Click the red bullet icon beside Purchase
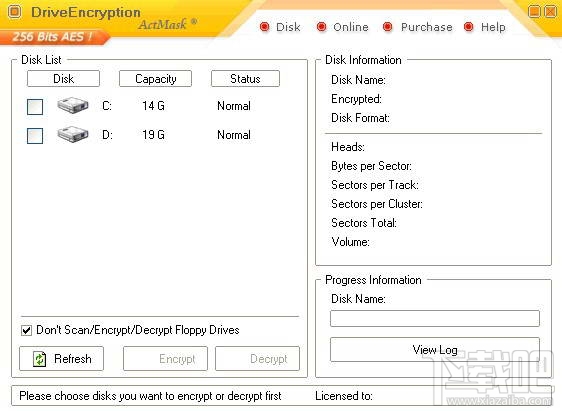Screen dimensions: 562x411 [x=387, y=27]
